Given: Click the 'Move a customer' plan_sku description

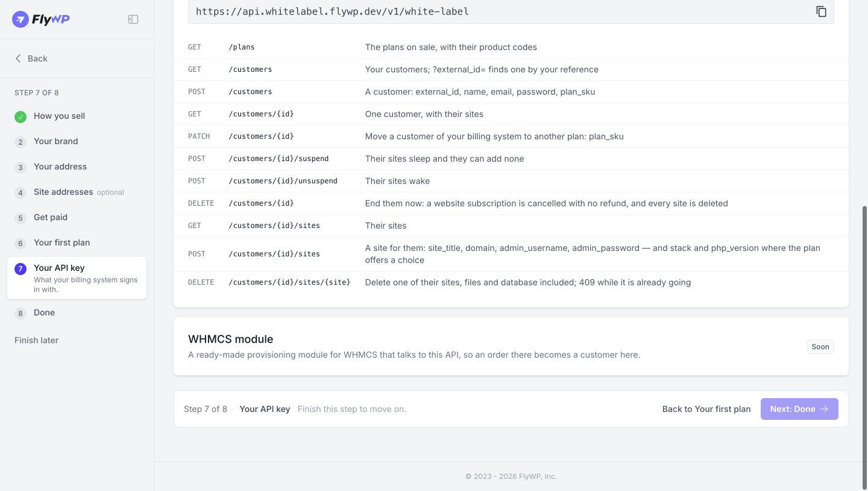Looking at the screenshot, I should pos(494,136).
